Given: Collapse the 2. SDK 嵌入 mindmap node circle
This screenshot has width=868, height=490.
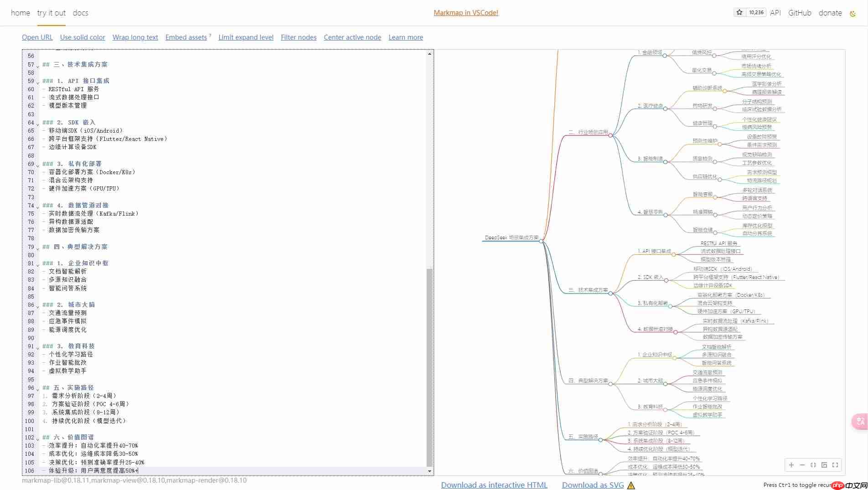Looking at the screenshot, I should [x=666, y=280].
